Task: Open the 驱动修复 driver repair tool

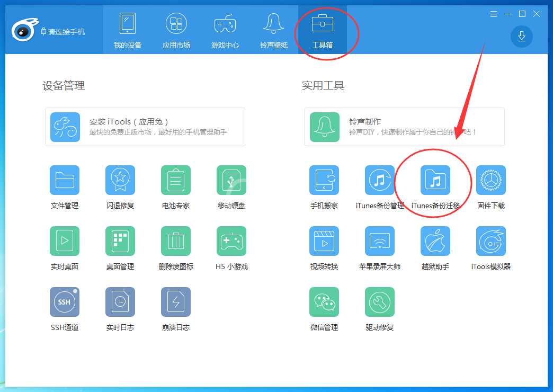Action: (380, 302)
